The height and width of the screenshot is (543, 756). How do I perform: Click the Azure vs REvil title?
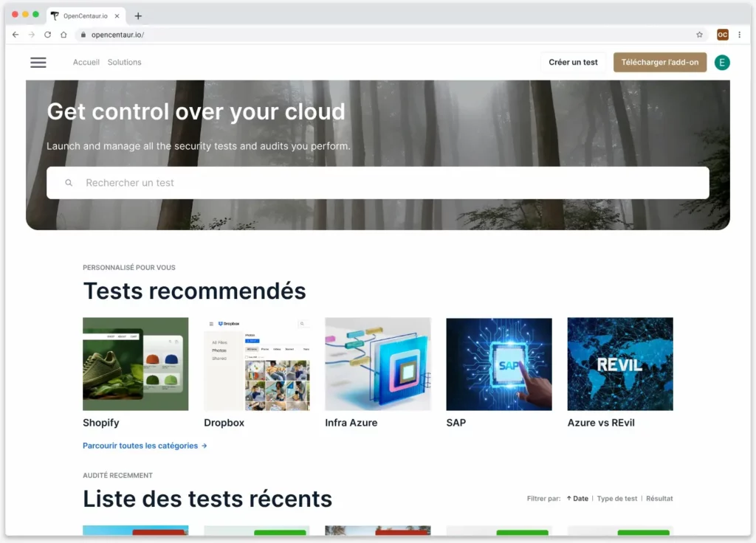pyautogui.click(x=601, y=423)
